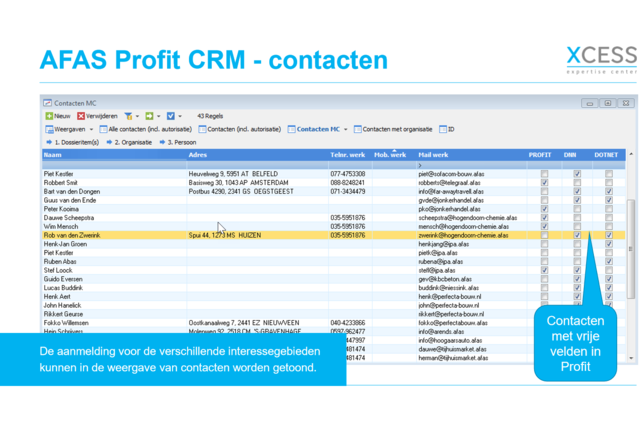Viewport: 640px width, 426px height.
Task: Switch to Alle contacten (incl. autorisatie) view
Action: tap(146, 129)
